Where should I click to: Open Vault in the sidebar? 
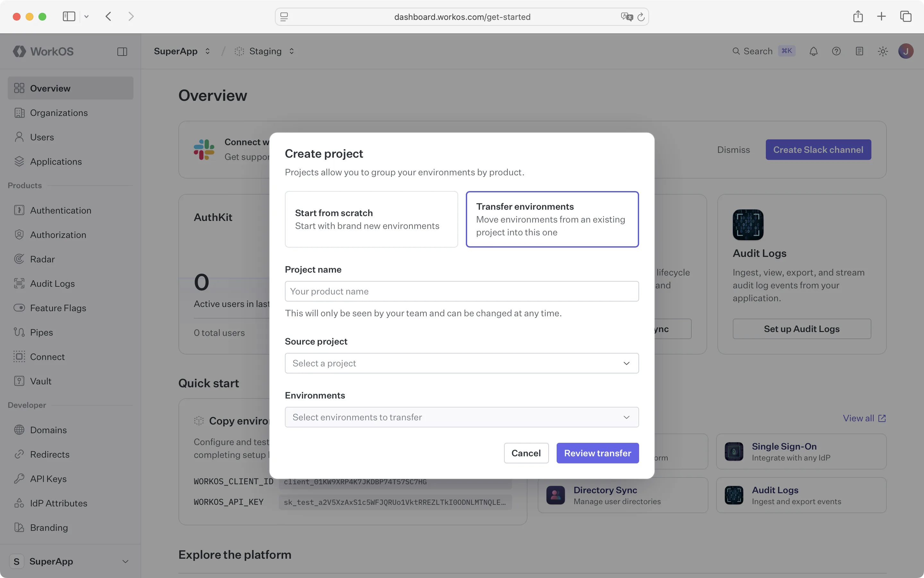pyautogui.click(x=70, y=381)
